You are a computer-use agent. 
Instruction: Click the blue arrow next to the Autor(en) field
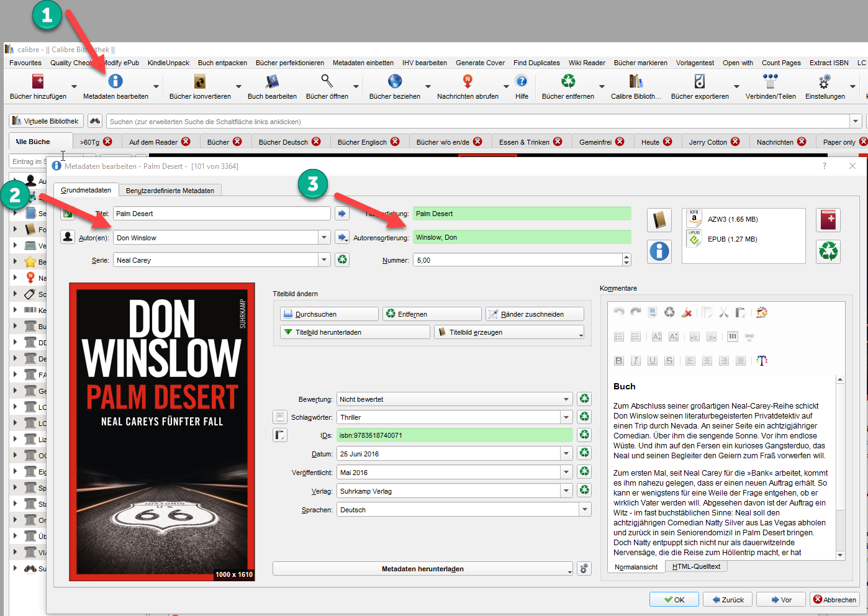point(342,237)
